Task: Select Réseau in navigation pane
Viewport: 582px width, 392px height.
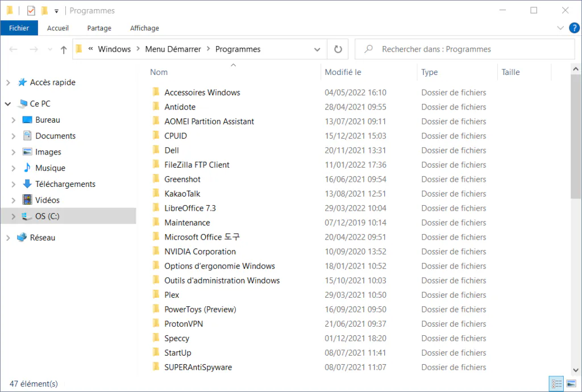Action: click(x=42, y=237)
